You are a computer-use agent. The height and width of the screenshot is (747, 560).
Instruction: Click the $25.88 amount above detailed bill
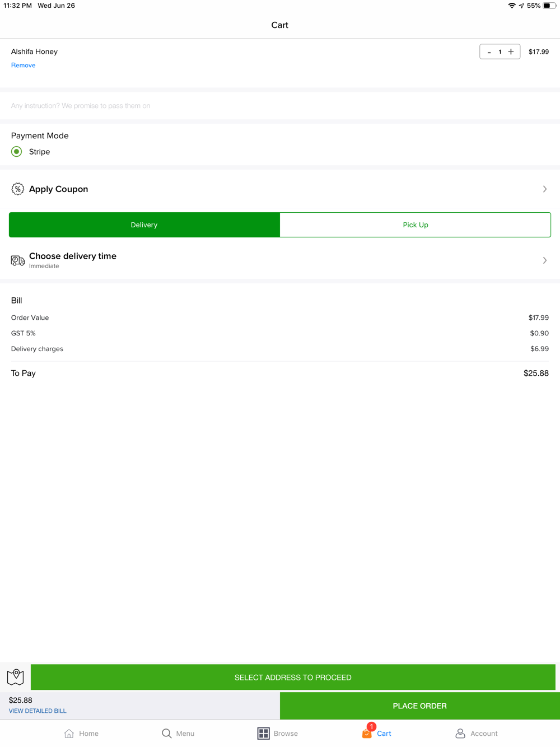coord(21,701)
